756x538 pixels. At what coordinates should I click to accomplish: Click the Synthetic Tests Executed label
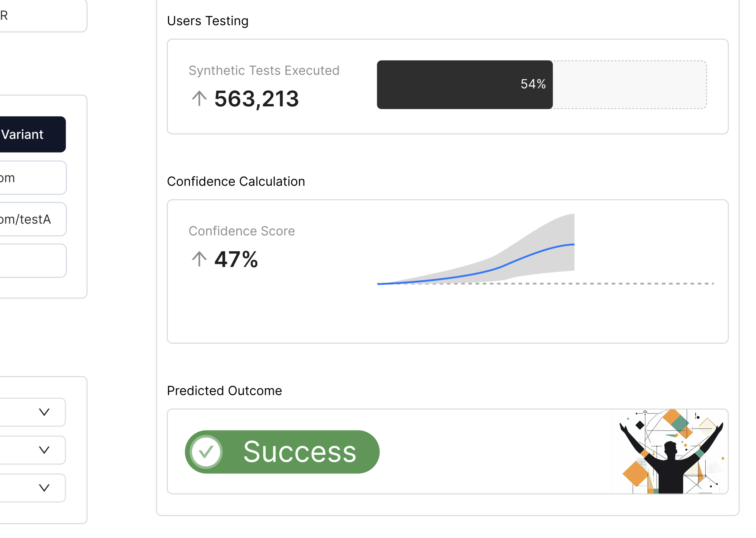click(264, 70)
